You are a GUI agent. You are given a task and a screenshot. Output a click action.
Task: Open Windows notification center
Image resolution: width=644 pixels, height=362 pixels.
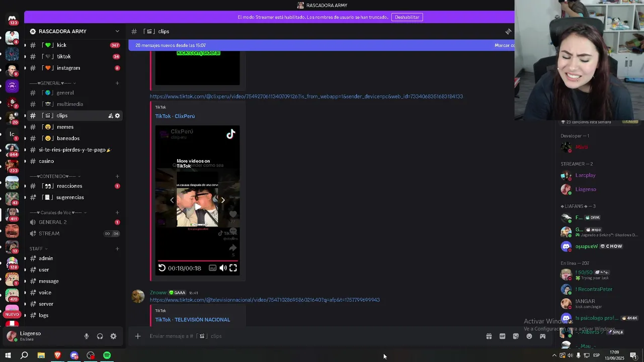click(x=633, y=355)
